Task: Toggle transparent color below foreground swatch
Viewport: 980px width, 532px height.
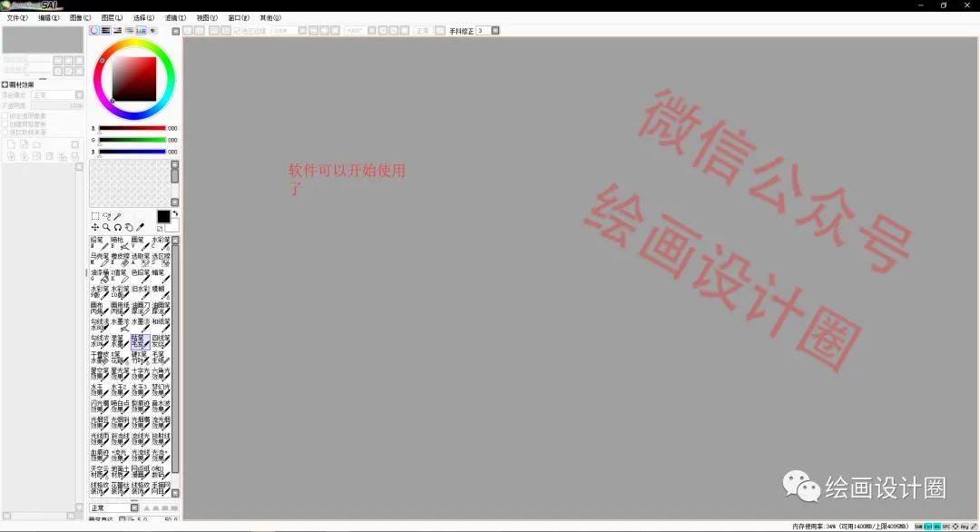Action: tap(160, 229)
